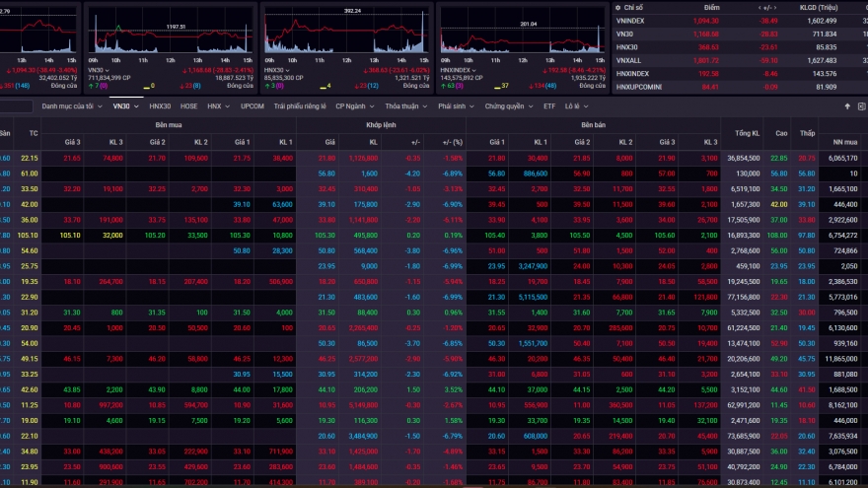Viewport: 868px width, 488px height.
Task: Expand the Phái sinh dropdown
Action: [455, 105]
